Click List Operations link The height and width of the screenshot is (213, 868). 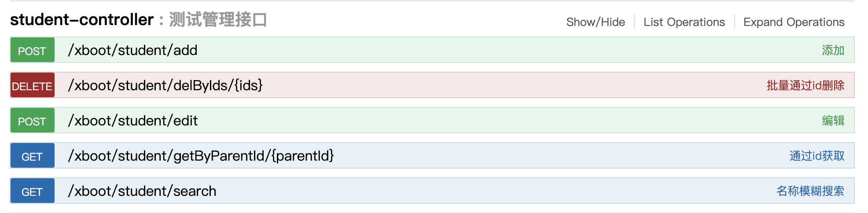(684, 22)
